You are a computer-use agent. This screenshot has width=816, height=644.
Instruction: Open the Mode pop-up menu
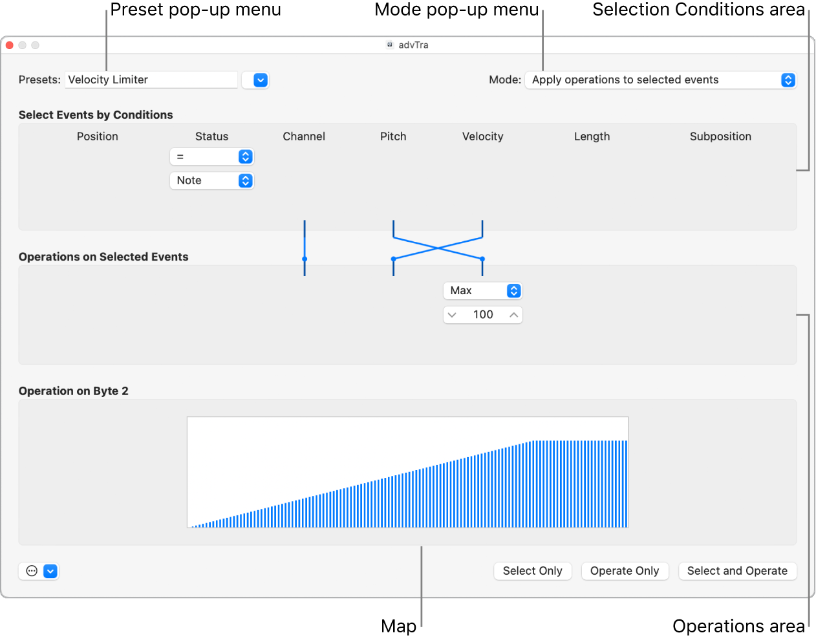(x=660, y=80)
